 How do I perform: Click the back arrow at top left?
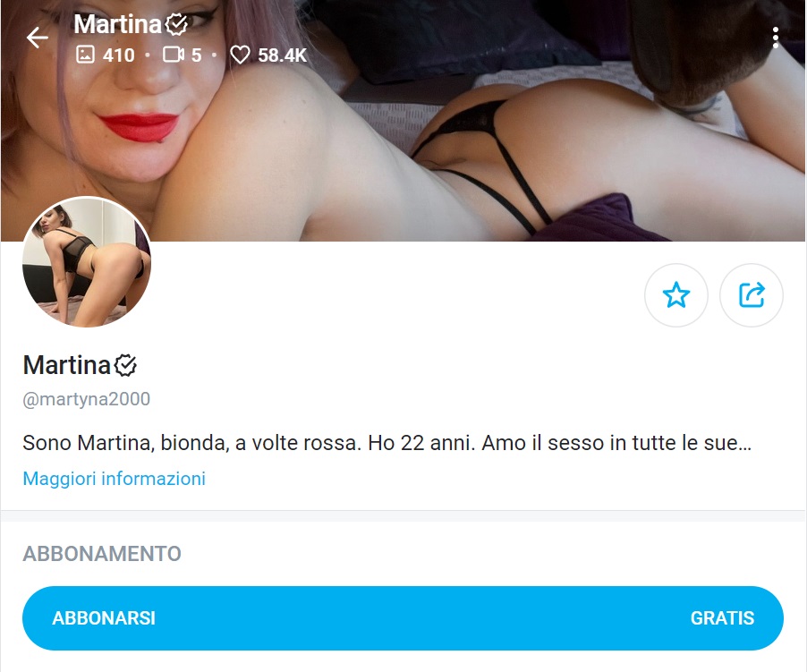click(36, 38)
